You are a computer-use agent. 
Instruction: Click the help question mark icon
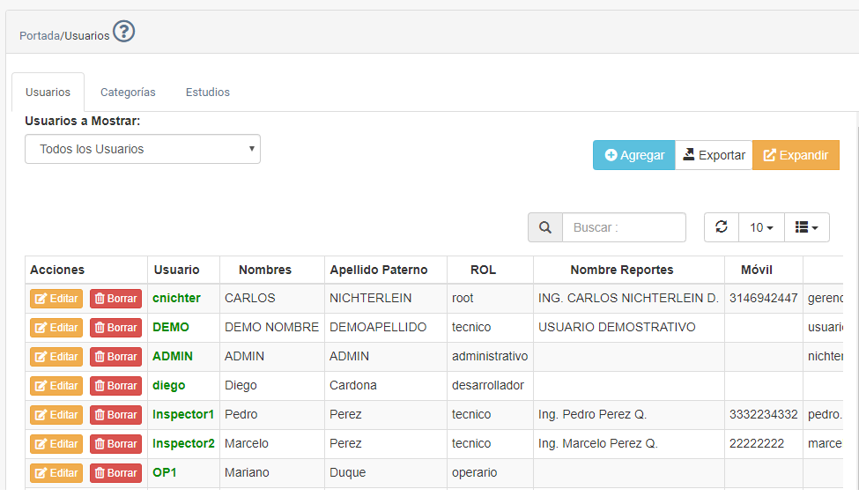pos(124,33)
